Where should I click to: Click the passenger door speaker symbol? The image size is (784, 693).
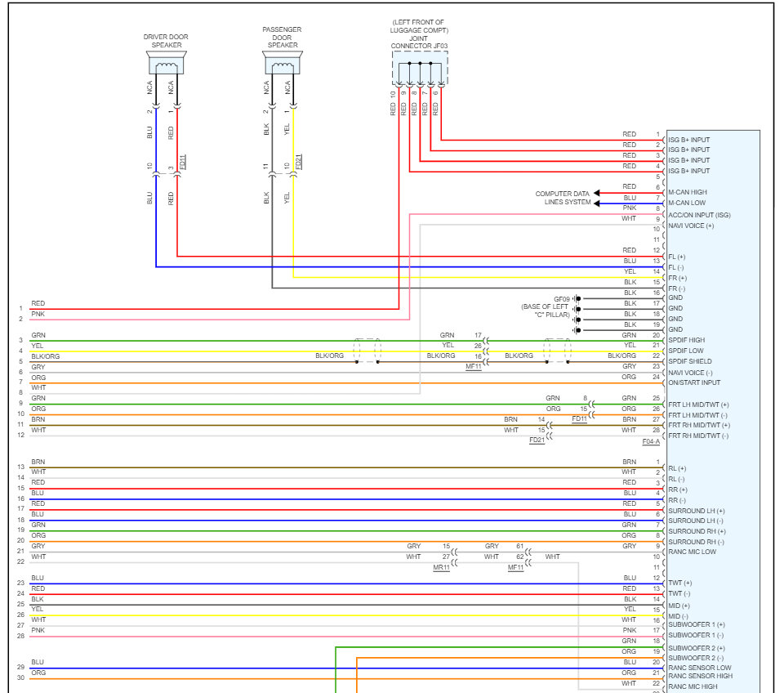[283, 62]
